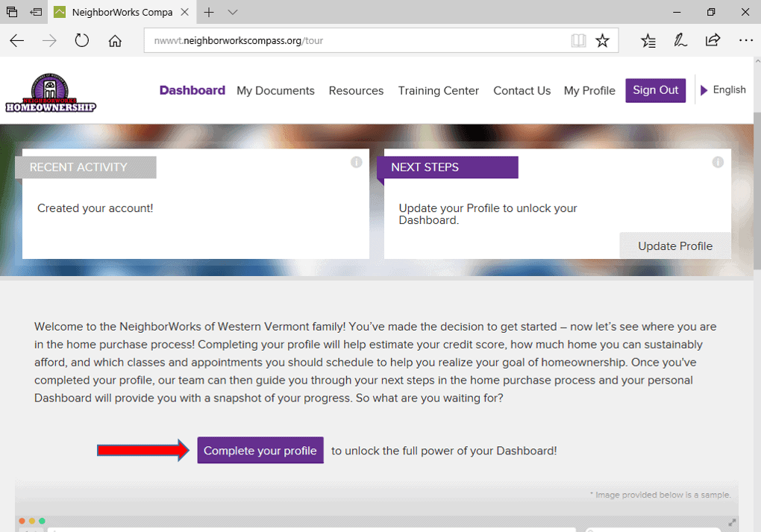The width and height of the screenshot is (761, 532).
Task: Add page to favorites with star icon
Action: [602, 40]
